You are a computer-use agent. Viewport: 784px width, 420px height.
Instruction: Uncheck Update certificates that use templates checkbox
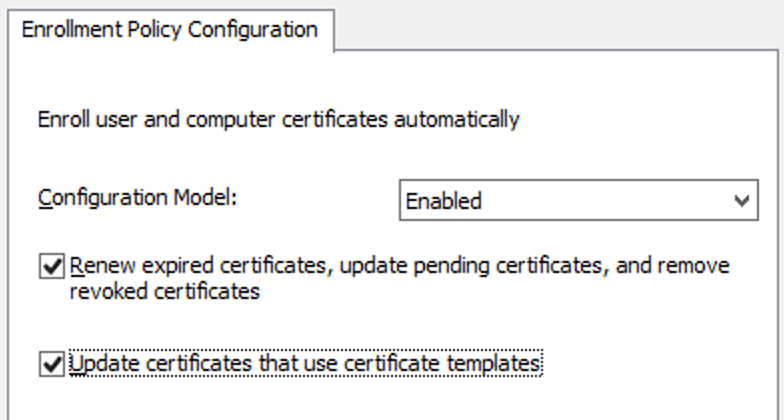[52, 364]
